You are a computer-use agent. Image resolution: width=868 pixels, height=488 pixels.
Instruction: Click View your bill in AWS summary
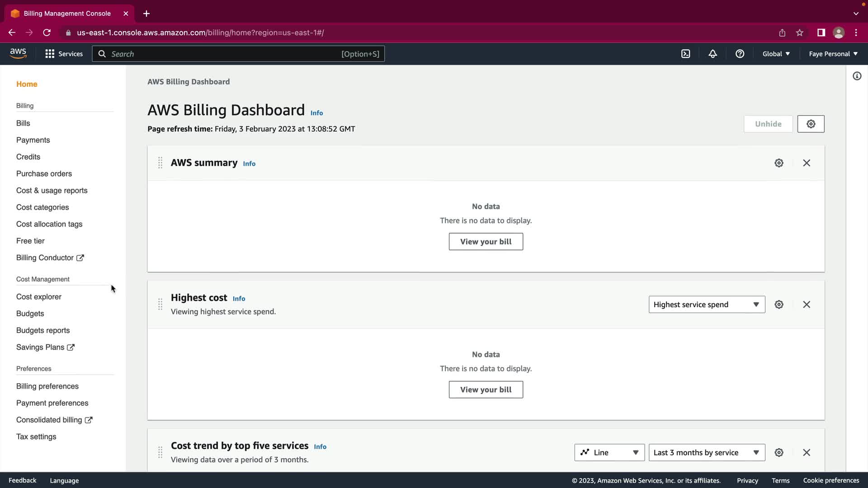coord(486,242)
